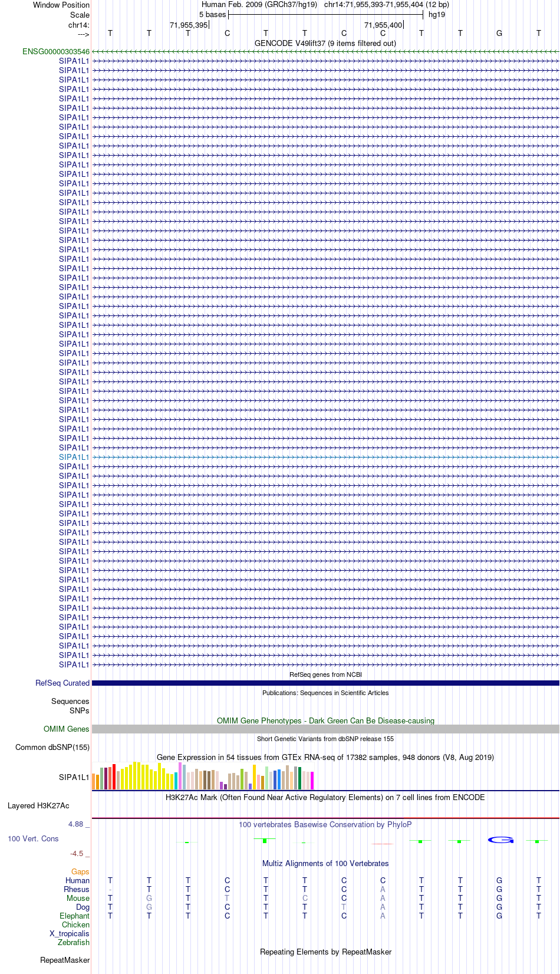Image resolution: width=560 pixels, height=974 pixels.
Task: Click the RepeatMasker track label
Action: point(65,960)
